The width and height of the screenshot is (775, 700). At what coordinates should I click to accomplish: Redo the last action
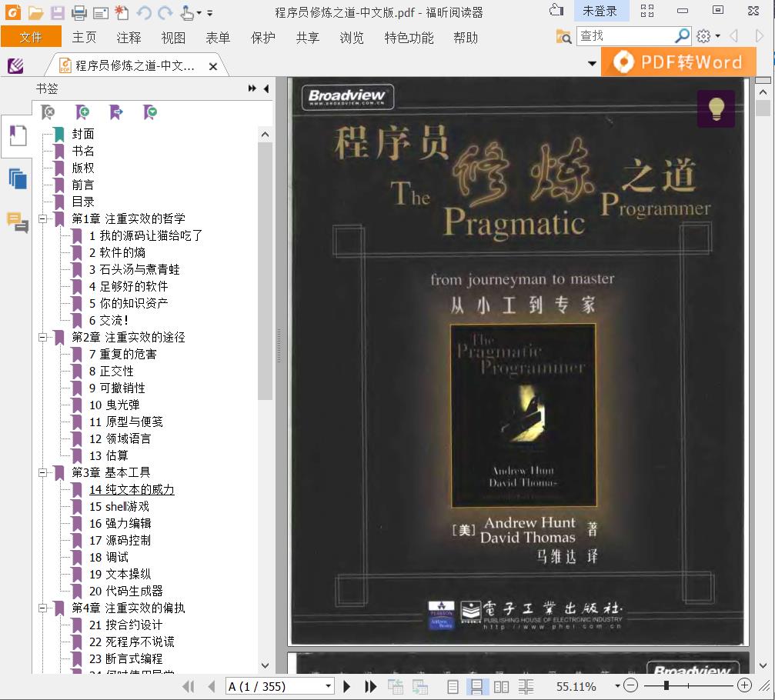coord(165,12)
